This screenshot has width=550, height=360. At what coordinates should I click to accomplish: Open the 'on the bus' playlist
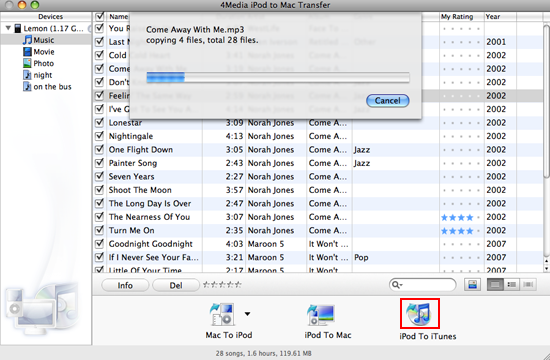point(47,86)
